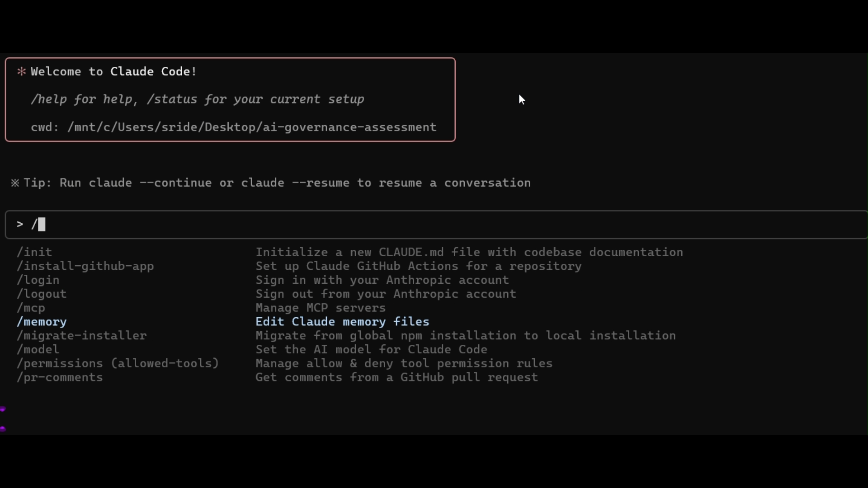
Task: Click the tip icon before the resume tip
Action: [x=15, y=183]
